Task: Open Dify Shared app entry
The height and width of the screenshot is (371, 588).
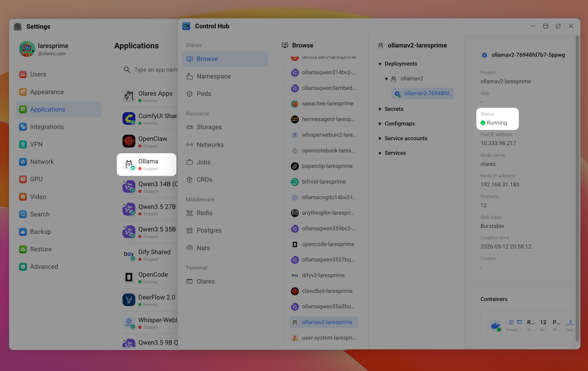Action: point(150,255)
